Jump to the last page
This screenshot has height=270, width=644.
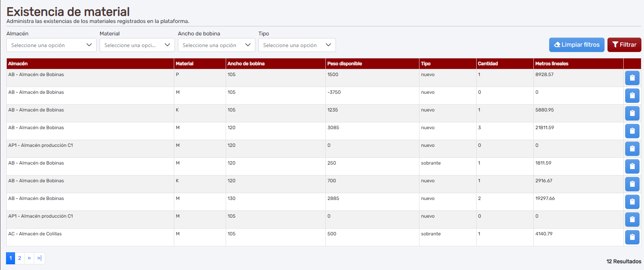point(39,258)
